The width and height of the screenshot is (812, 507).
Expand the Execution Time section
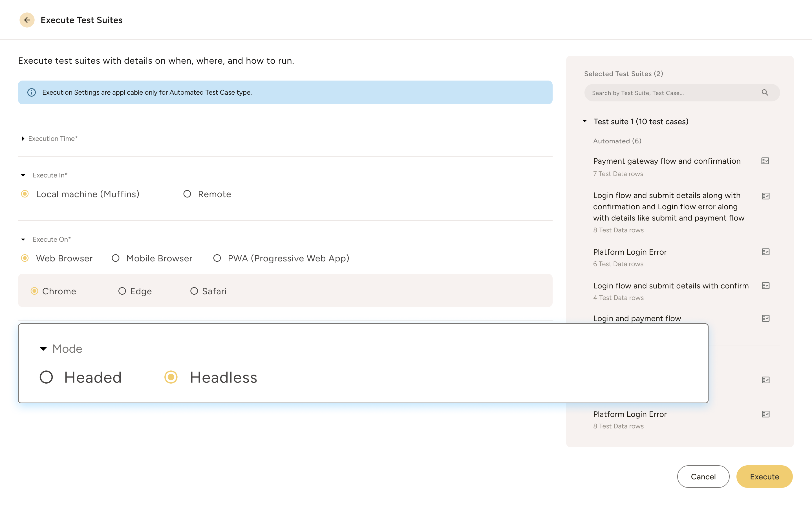point(23,138)
